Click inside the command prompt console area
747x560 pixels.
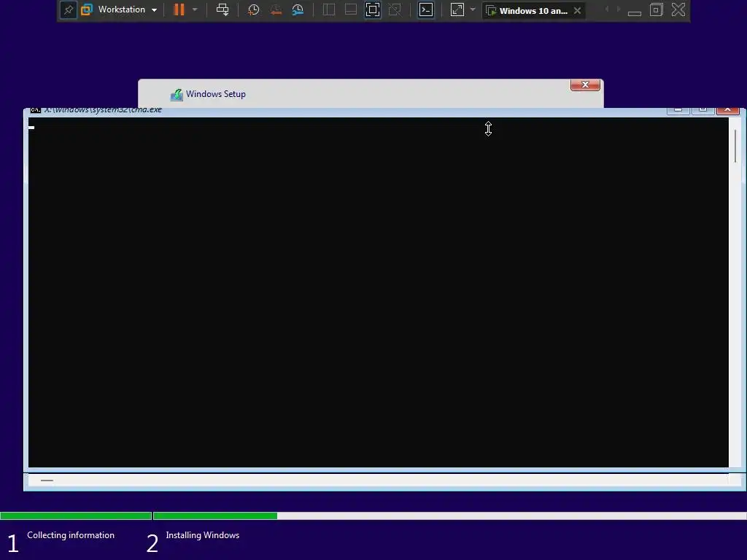click(379, 292)
